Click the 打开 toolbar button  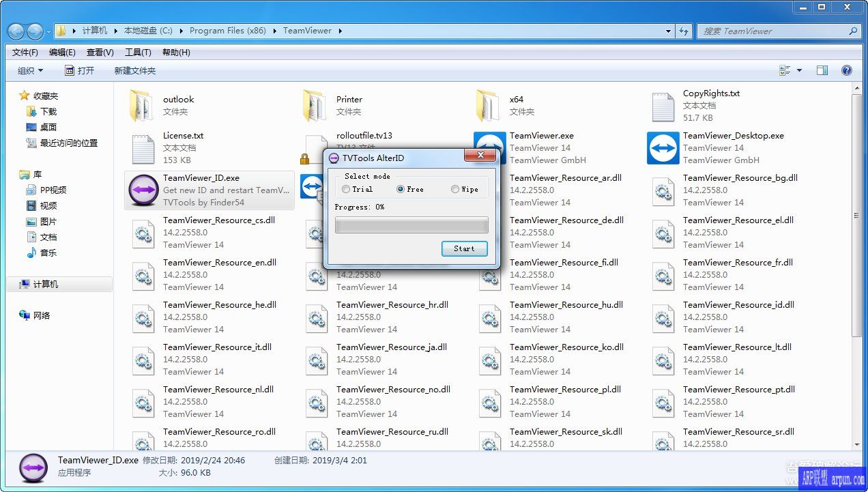[x=81, y=70]
